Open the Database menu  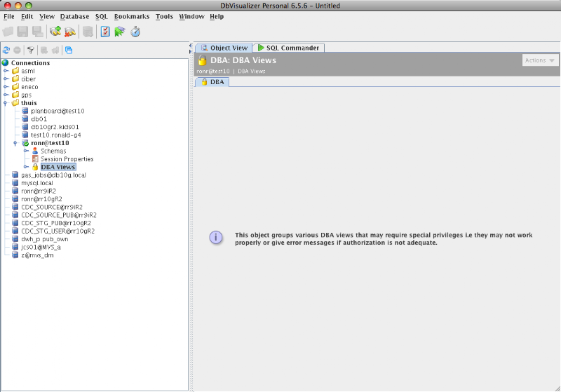point(74,16)
